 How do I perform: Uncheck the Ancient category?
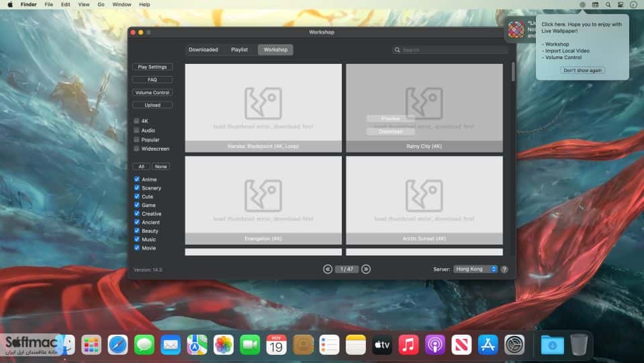137,222
